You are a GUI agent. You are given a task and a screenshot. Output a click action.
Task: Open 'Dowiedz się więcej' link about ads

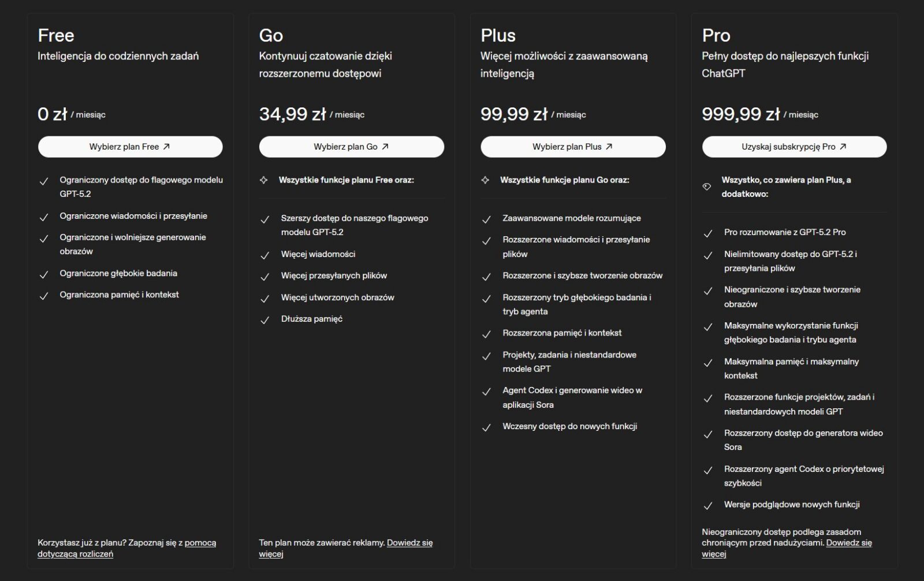click(x=409, y=543)
